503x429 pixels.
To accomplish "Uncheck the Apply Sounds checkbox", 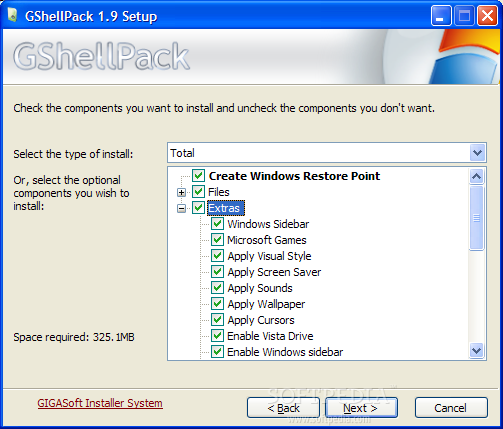I will [x=217, y=288].
